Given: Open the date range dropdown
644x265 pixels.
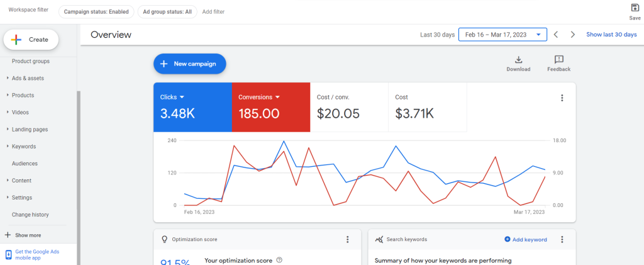Looking at the screenshot, I should click(x=502, y=35).
